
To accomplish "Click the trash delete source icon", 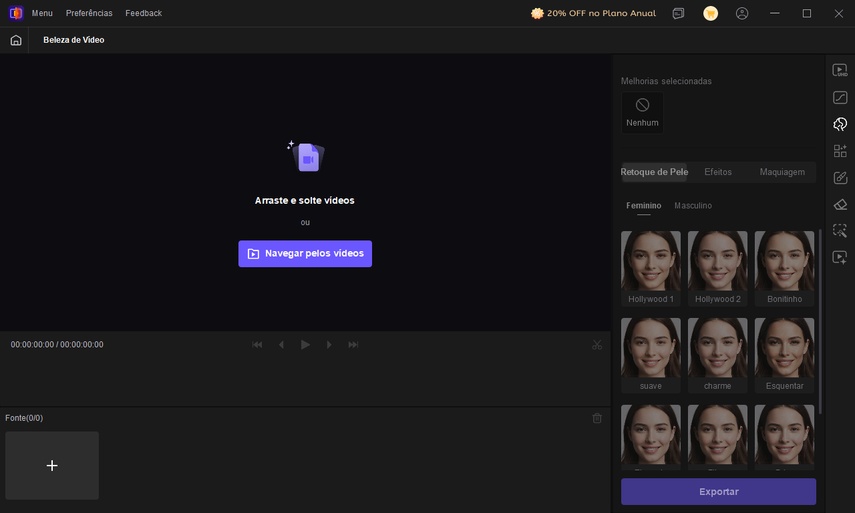I will (x=597, y=418).
